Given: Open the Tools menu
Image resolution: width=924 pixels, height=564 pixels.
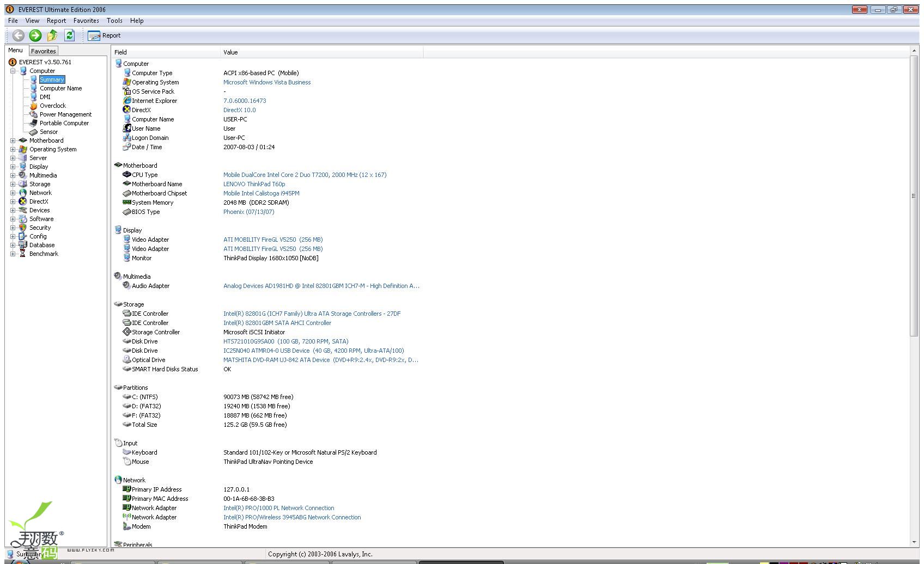Looking at the screenshot, I should point(114,21).
